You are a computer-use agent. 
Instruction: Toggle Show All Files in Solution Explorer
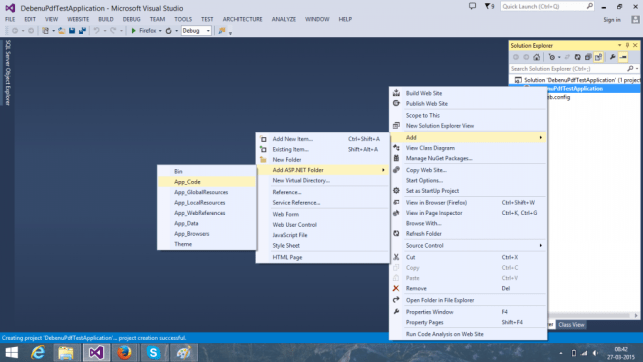(x=598, y=57)
